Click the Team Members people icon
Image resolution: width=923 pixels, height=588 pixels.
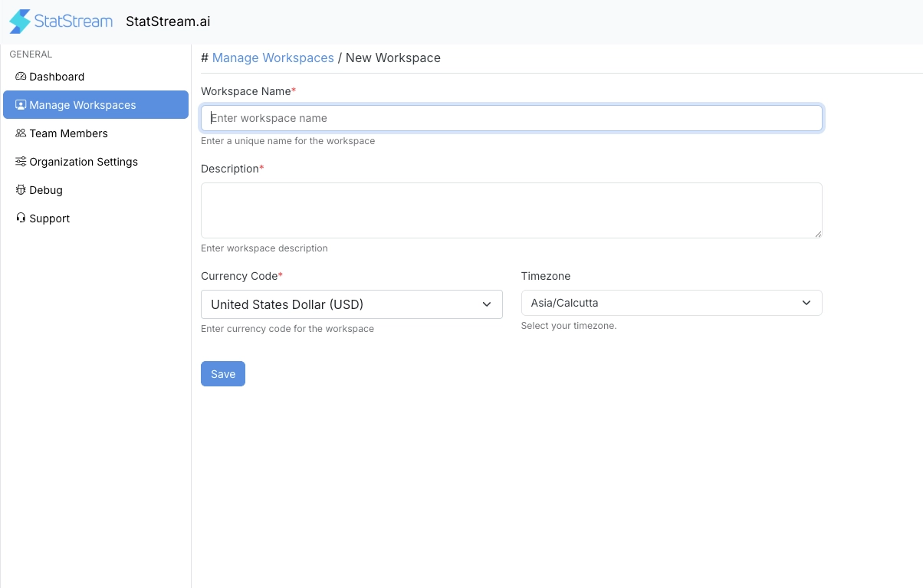point(21,133)
